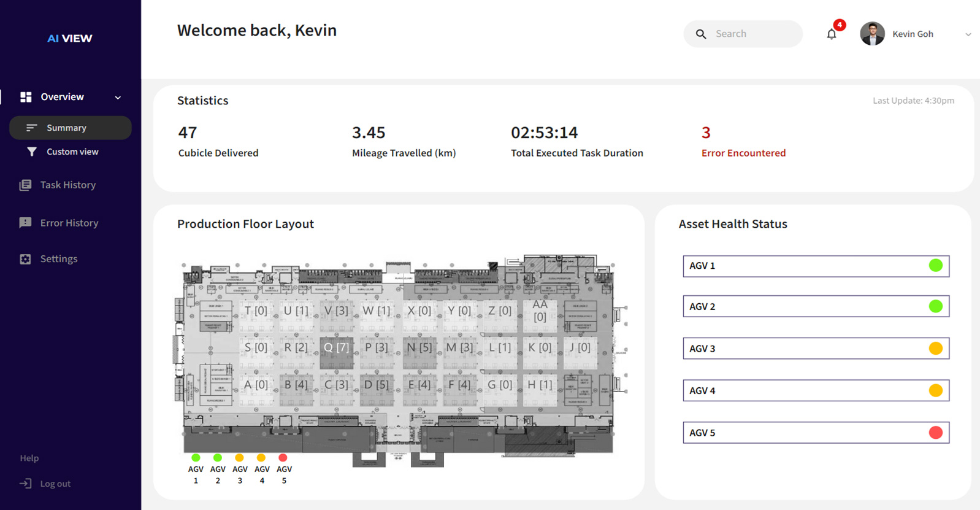Open the user account dropdown arrow
980x510 pixels.
point(968,34)
